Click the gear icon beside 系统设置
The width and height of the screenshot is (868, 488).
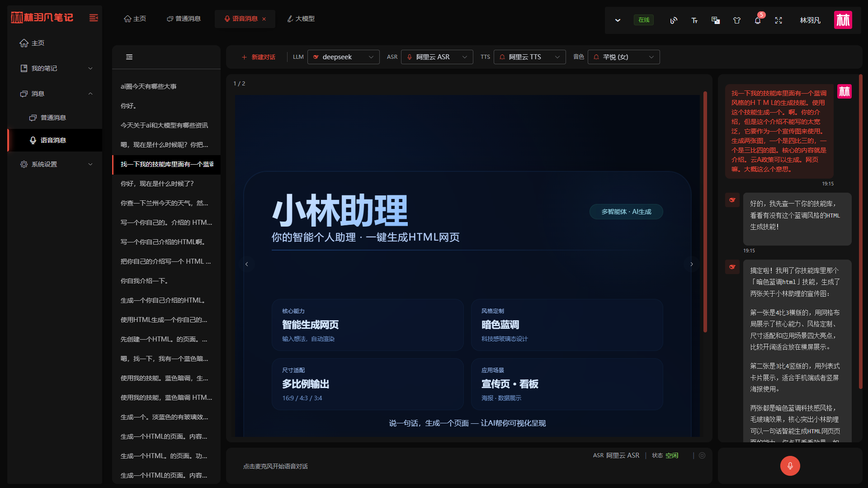(24, 164)
